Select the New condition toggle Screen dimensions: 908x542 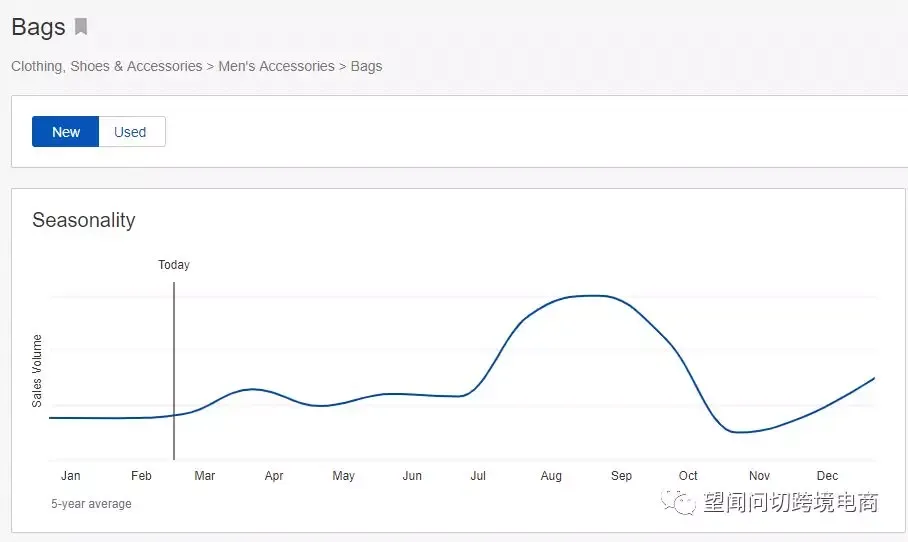65,131
